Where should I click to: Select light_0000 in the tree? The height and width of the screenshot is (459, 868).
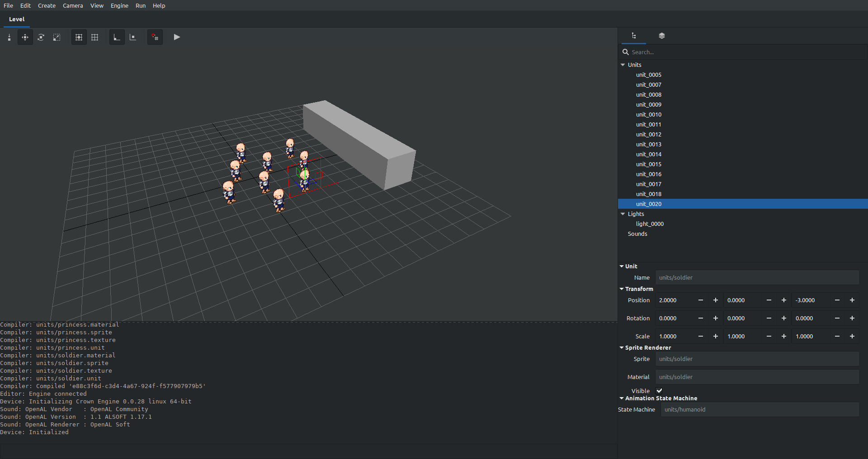coord(650,224)
